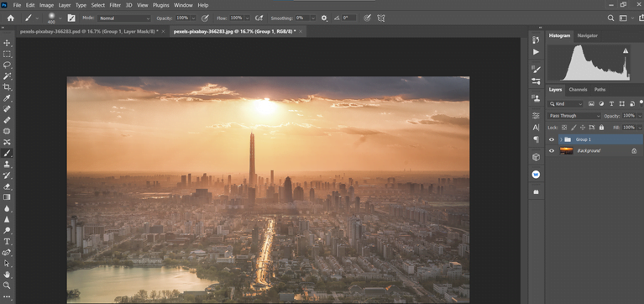This screenshot has width=644, height=304.
Task: Open the Filter menu
Action: pos(115,5)
